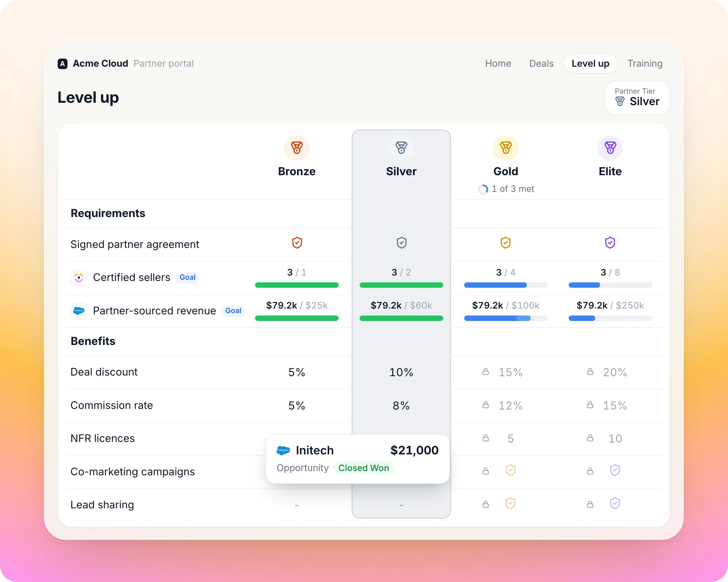Click the Goal badge next to Certified sellers
Viewport: 728px width, 582px height.
tap(187, 277)
